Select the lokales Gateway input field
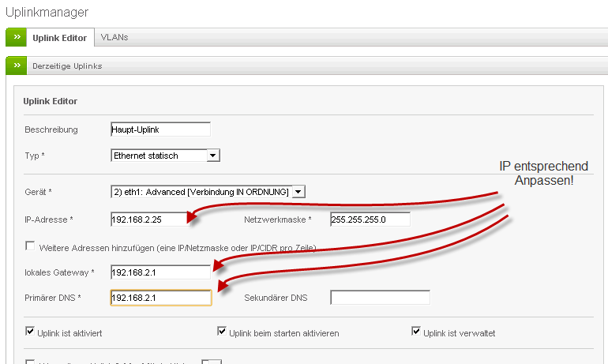The image size is (608, 364). [160, 272]
